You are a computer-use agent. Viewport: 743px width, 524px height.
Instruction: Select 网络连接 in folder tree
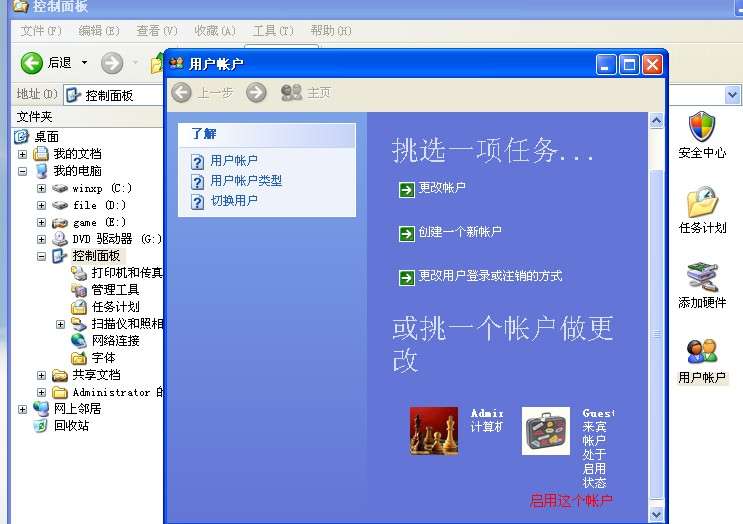tap(115, 341)
